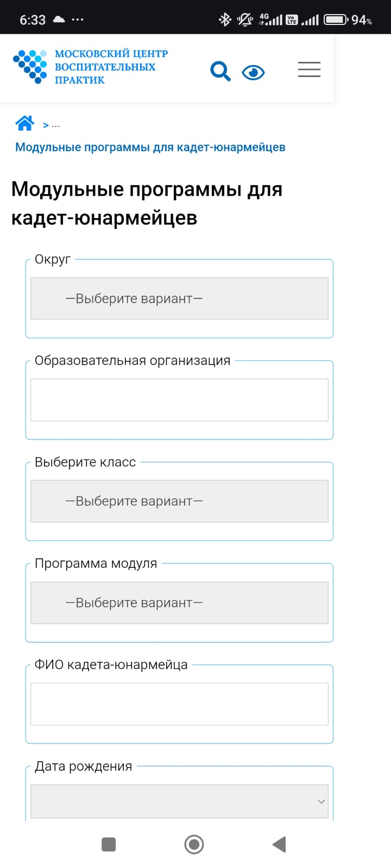Expand the Программа модуля dropdown

179,603
